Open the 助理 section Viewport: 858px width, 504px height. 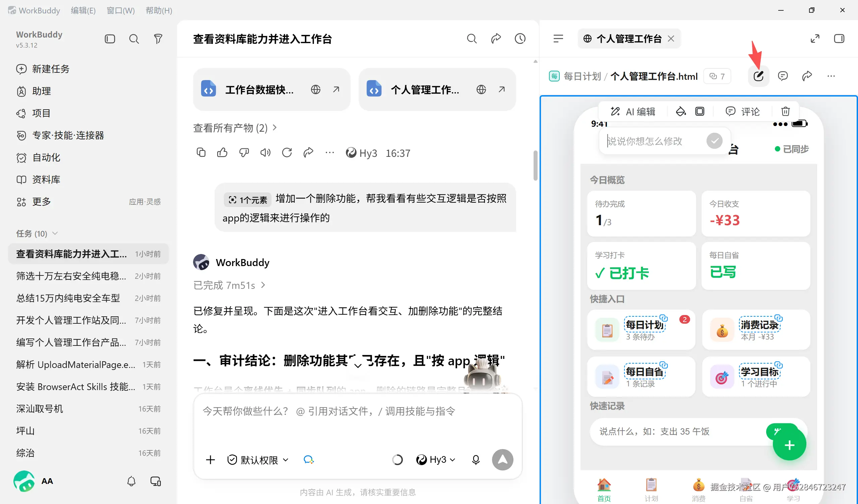tap(34, 91)
